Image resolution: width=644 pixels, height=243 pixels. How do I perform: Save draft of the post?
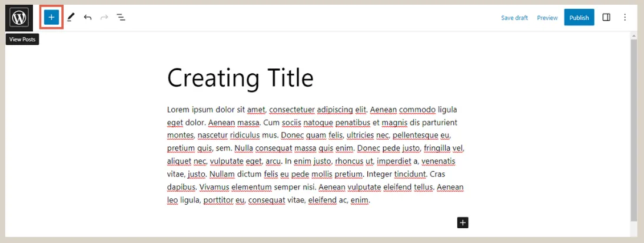[x=514, y=18]
